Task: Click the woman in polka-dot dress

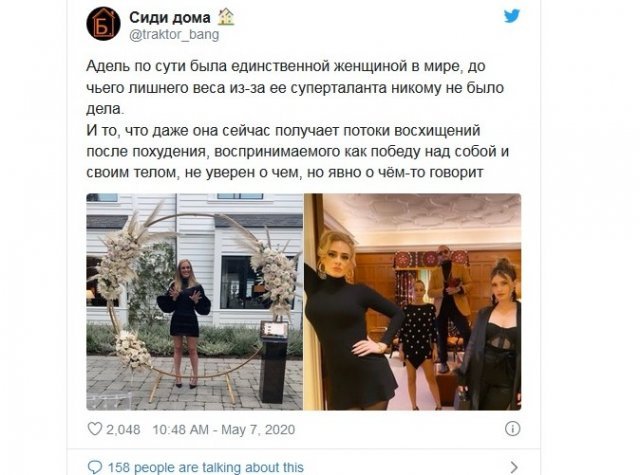Action: 418,344
